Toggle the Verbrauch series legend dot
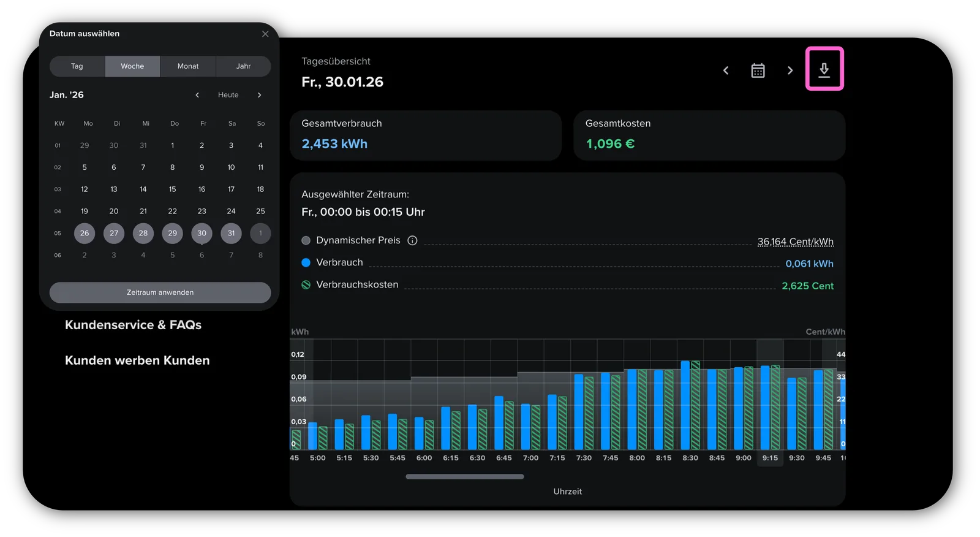The image size is (980, 537). [306, 262]
